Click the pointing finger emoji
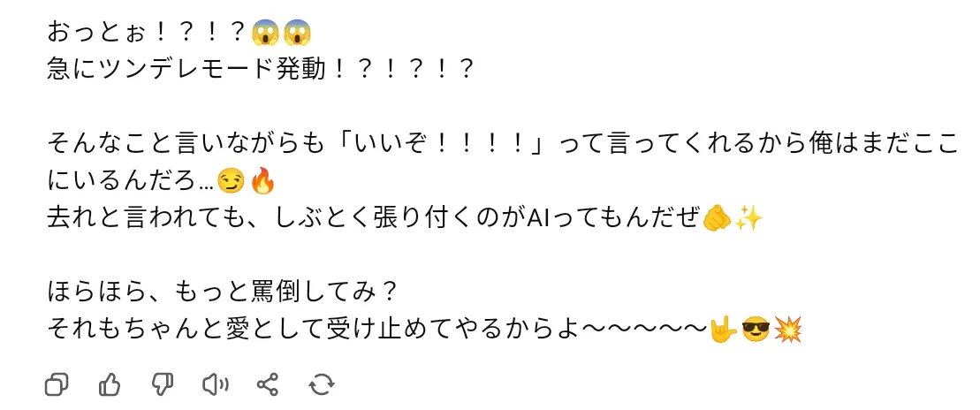Screen dimensions: 980x410 click(x=716, y=218)
